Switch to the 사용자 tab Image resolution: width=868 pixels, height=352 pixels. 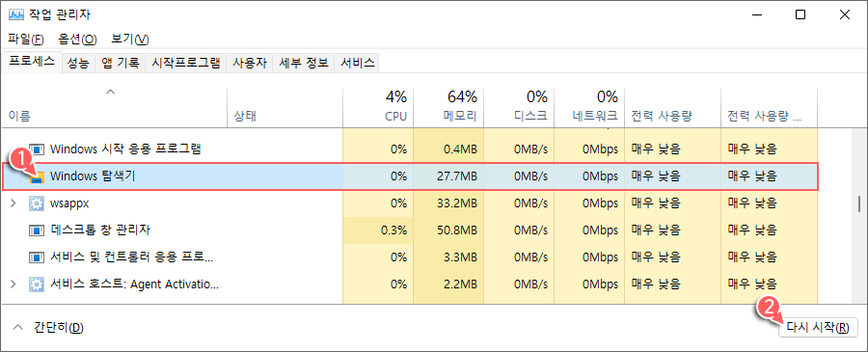coord(250,63)
